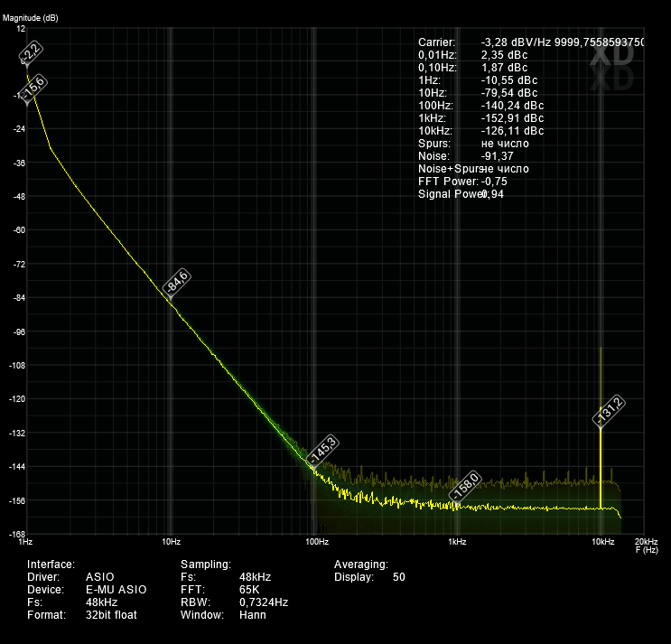Select the -158,0 marker at 1kHz
The image size is (671, 644).
click(465, 485)
